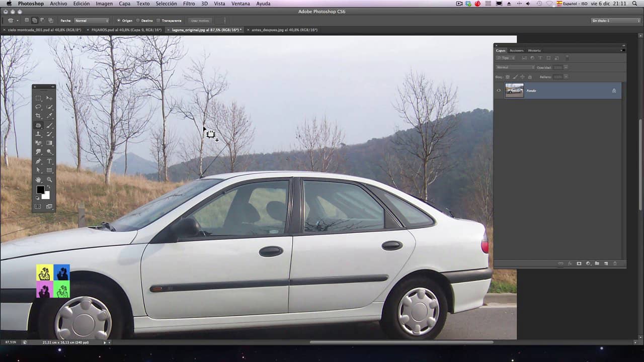This screenshot has width=644, height=362.
Task: Choose Subtract from selection mode
Action: click(x=42, y=21)
